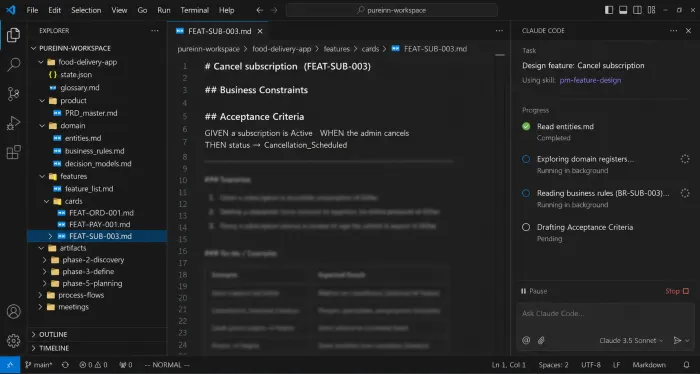
Task: Open the Manage gear icon
Action: 13,341
